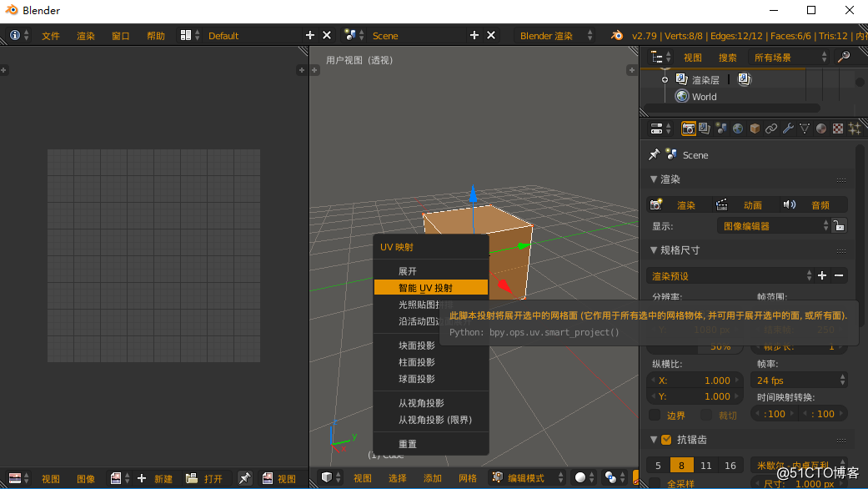The width and height of the screenshot is (868, 489).
Task: Open the 编辑模式 mode dropdown
Action: point(528,478)
